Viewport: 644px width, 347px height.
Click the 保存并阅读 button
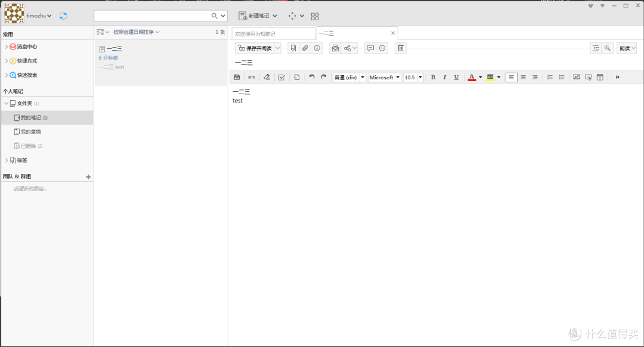pyautogui.click(x=255, y=48)
